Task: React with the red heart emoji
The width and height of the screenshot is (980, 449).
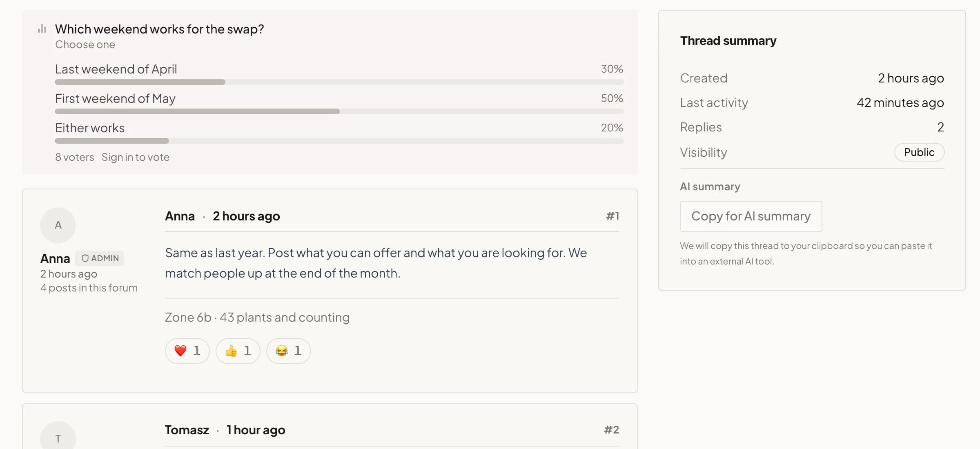Action: (187, 351)
